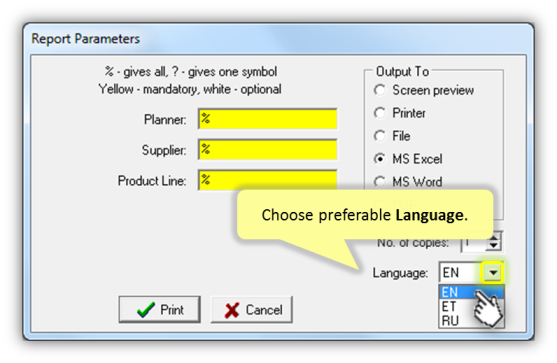
Task: Click the Product Line input field
Action: 267,180
